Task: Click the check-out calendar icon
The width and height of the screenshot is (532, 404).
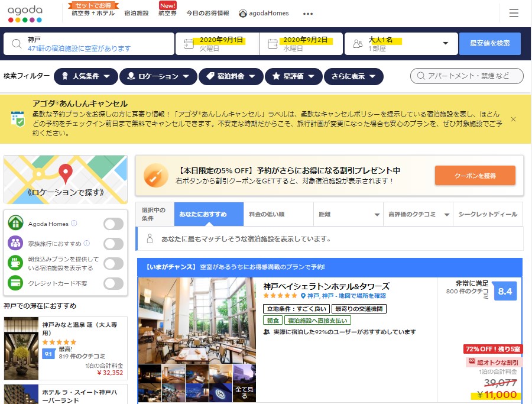Action: [x=273, y=43]
